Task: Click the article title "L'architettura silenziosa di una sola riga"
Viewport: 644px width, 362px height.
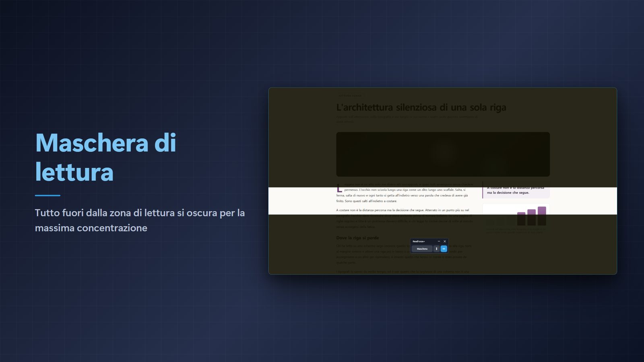Action: (421, 107)
